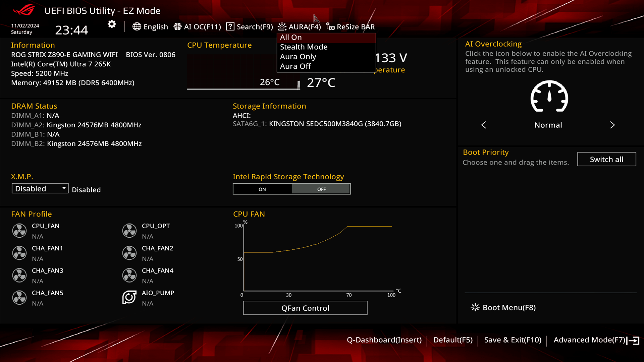Open QFan Control
644x362 pixels.
(x=305, y=308)
